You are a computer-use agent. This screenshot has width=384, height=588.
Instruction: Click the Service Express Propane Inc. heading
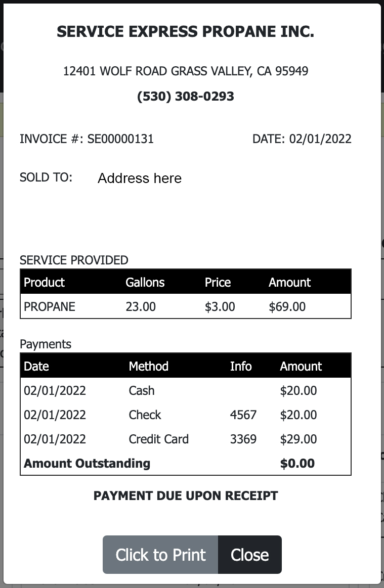click(x=186, y=32)
